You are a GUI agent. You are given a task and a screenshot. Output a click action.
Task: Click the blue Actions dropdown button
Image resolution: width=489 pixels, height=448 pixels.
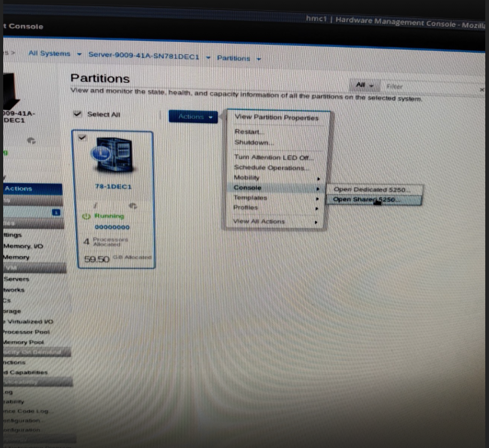[193, 117]
